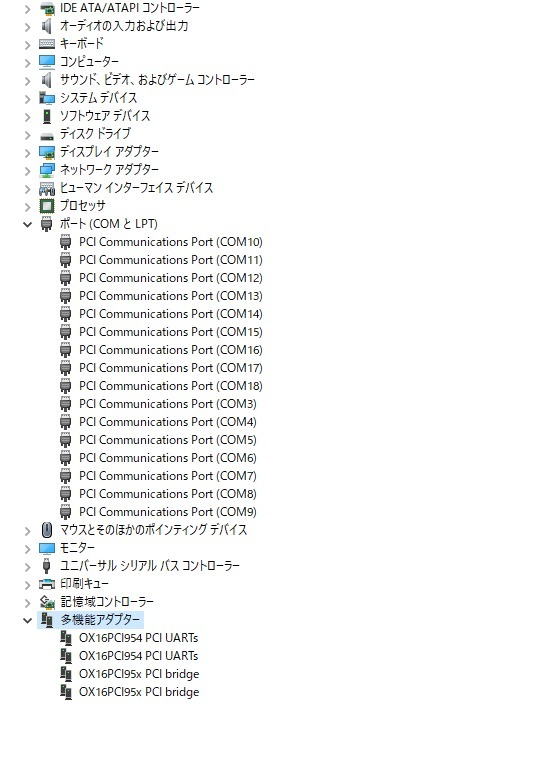
Task: Expand the システム デバイス category
Action: (x=28, y=99)
